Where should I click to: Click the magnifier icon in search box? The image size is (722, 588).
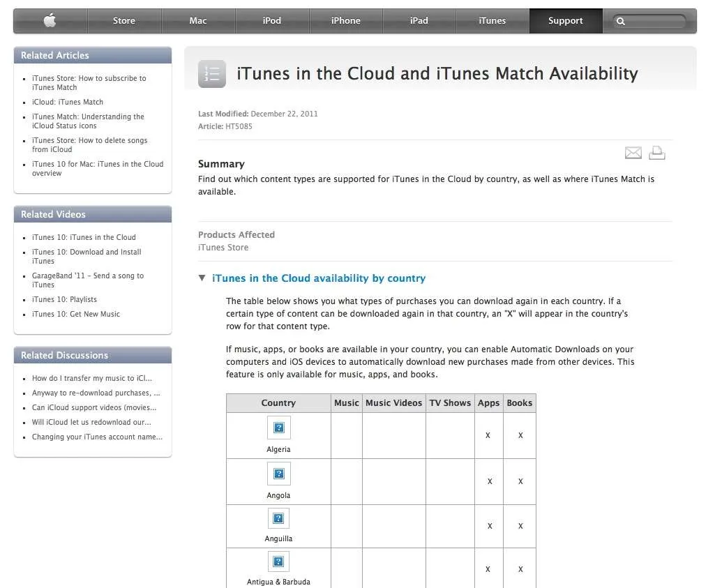point(621,21)
